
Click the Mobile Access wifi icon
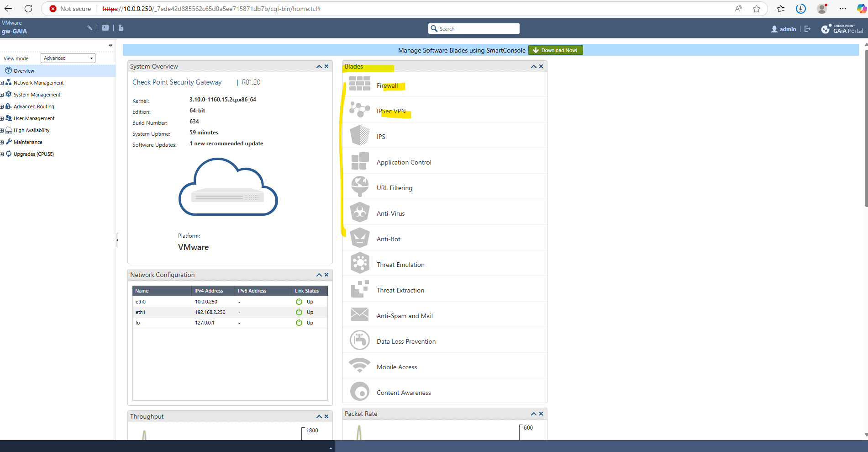pyautogui.click(x=360, y=366)
